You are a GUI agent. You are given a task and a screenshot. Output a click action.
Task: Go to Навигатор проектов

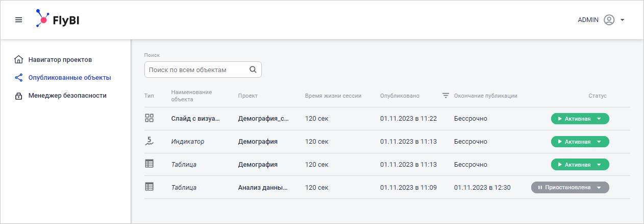[60, 59]
